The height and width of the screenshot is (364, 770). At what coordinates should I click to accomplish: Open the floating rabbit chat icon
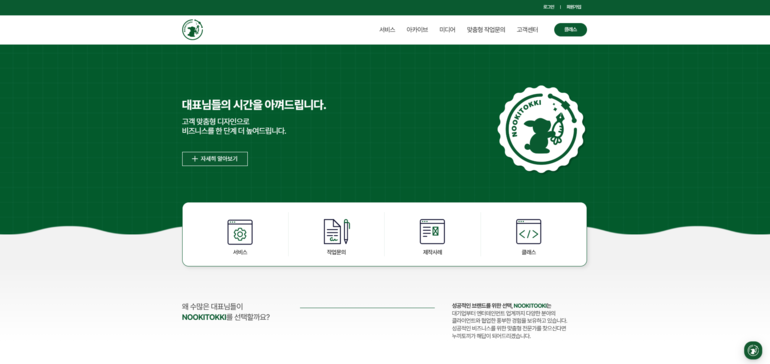752,350
